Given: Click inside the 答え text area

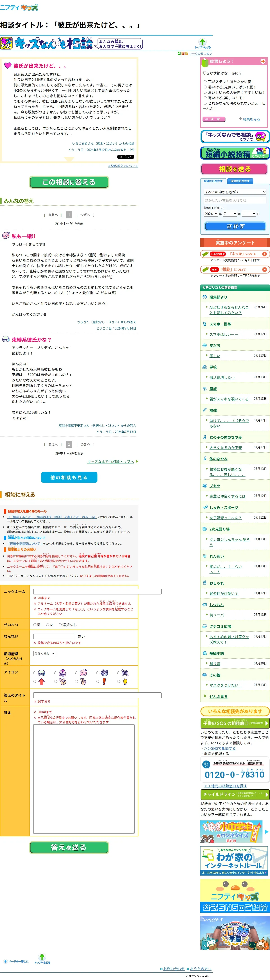Looking at the screenshot, I should (84, 779).
